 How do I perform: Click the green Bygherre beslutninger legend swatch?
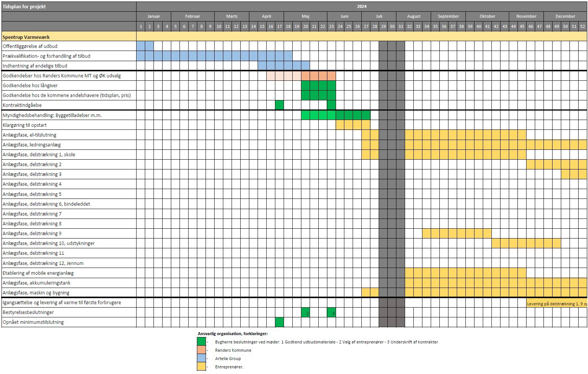[201, 342]
